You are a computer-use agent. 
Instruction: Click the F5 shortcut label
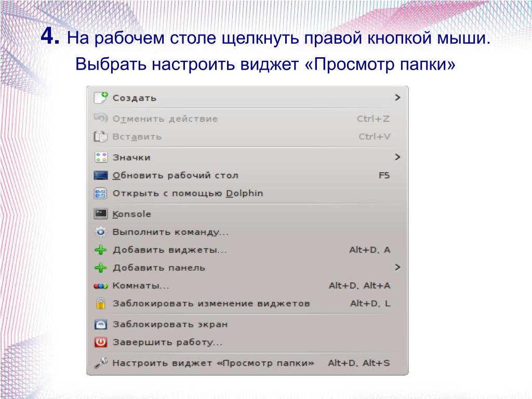point(384,176)
